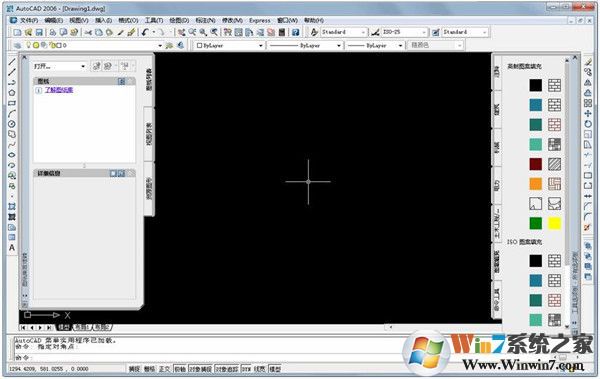Viewport: 600px width, 379px height.
Task: Click the New drawing icon
Action: click(17, 33)
